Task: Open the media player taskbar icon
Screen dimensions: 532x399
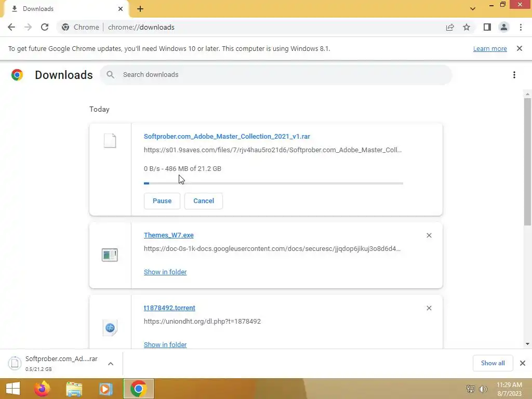Action: [x=106, y=389]
